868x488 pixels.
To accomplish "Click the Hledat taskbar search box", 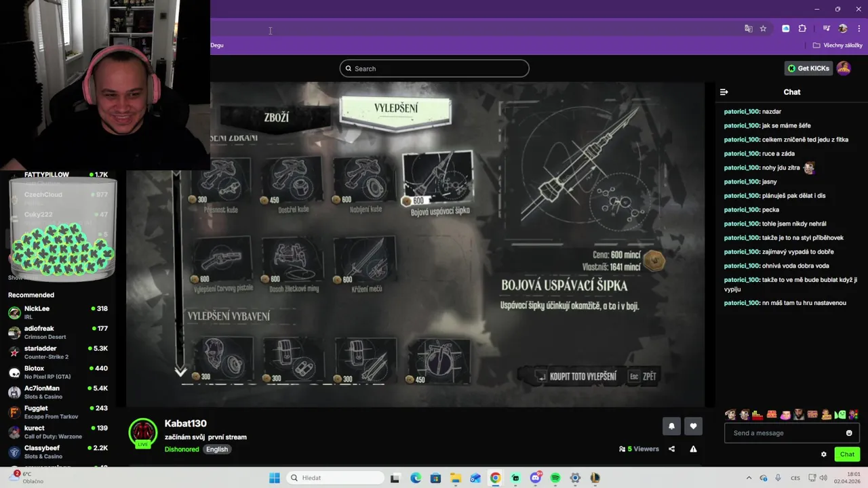I will tap(334, 478).
